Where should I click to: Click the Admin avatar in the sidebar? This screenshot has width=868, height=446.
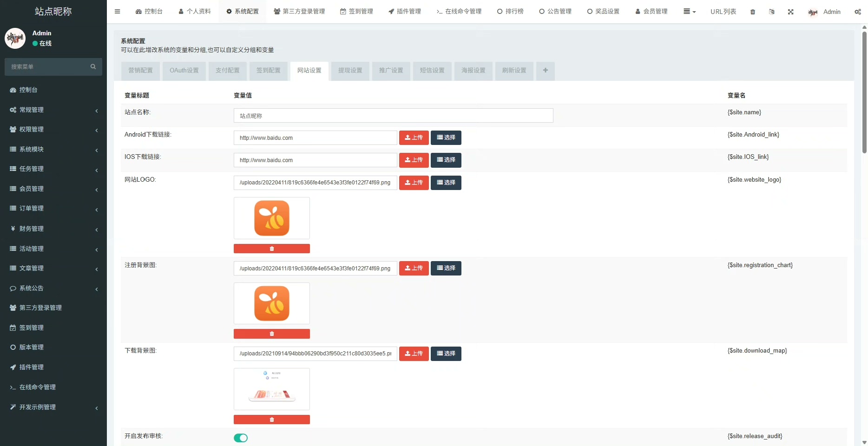(15, 38)
